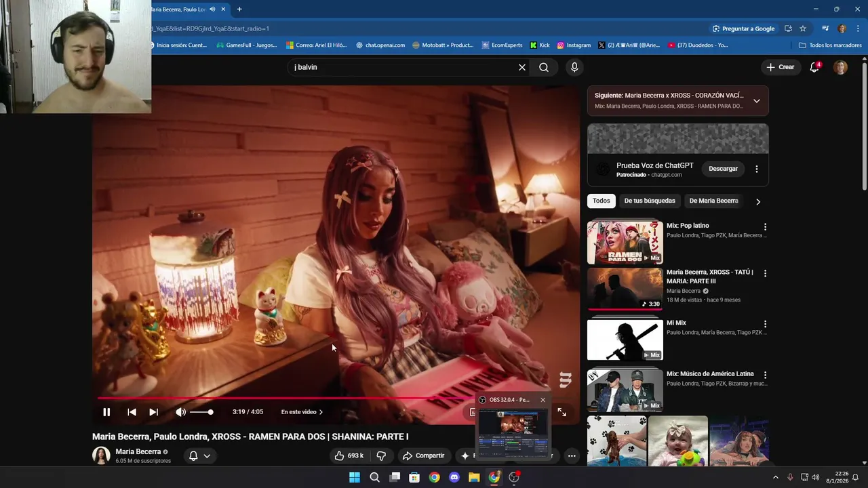Click the page vertical scrollbar
Viewport: 868px width, 488px height.
865,127
